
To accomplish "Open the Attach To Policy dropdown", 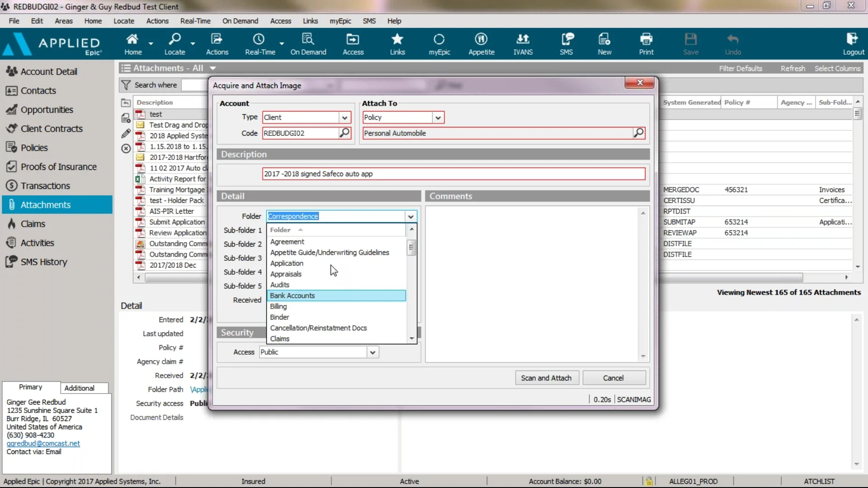I will coord(438,117).
